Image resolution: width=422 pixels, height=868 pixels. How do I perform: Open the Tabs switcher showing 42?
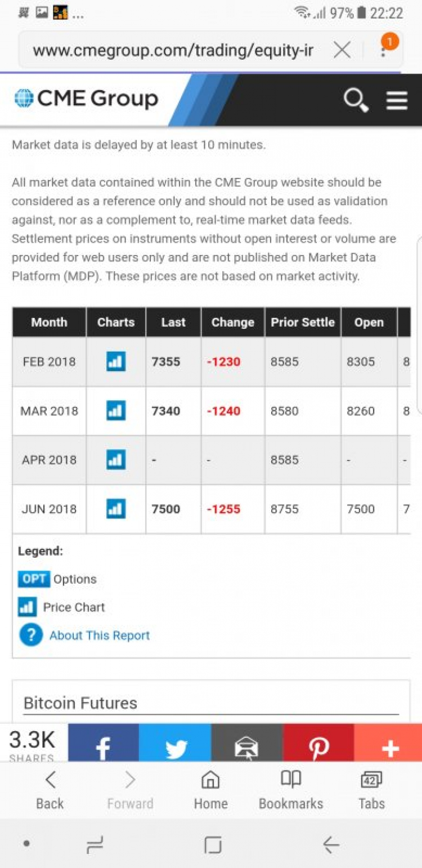(x=371, y=790)
